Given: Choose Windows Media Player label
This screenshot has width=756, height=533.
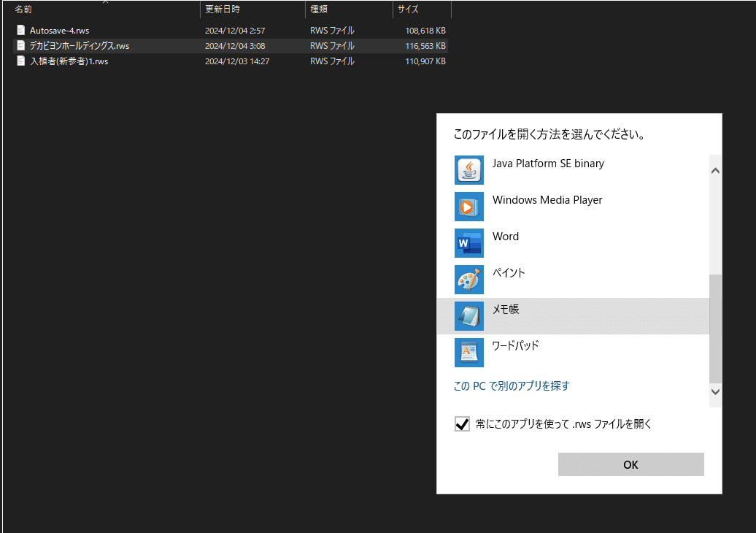Looking at the screenshot, I should [x=547, y=200].
